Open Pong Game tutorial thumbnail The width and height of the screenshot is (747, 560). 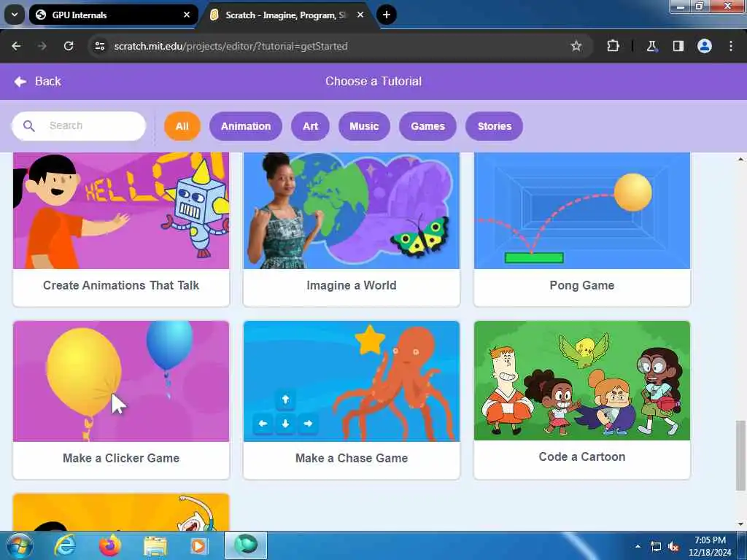(x=582, y=211)
